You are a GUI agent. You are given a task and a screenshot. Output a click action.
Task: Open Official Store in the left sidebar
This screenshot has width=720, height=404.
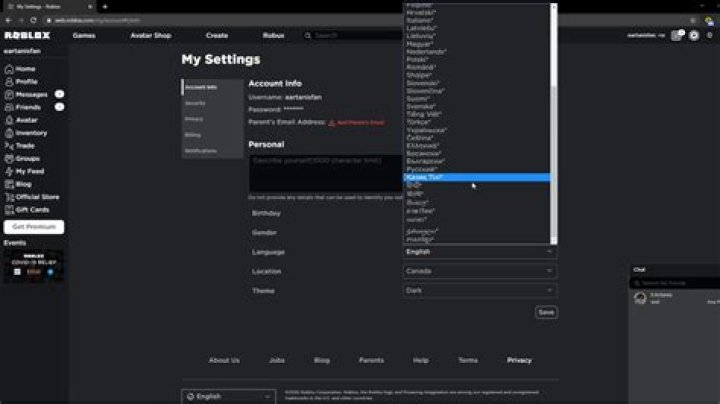pos(32,197)
